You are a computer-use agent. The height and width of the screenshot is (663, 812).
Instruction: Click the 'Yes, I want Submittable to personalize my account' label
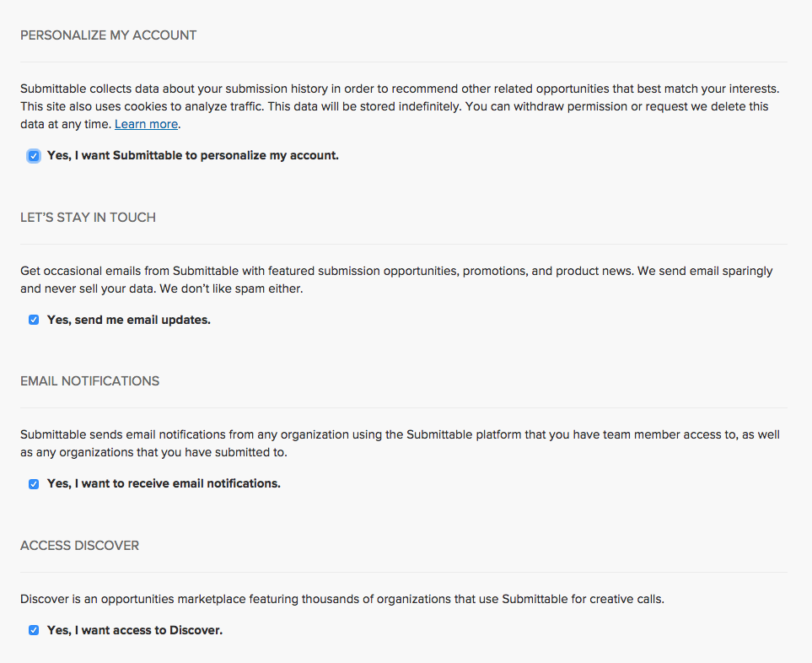point(192,155)
